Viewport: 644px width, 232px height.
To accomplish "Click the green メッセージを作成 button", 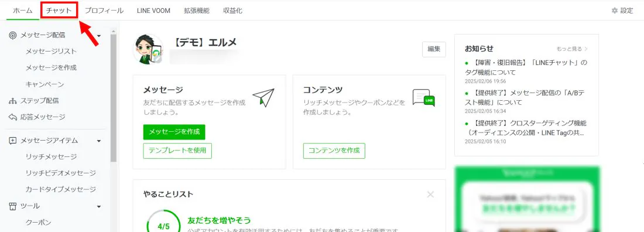I will (x=174, y=132).
